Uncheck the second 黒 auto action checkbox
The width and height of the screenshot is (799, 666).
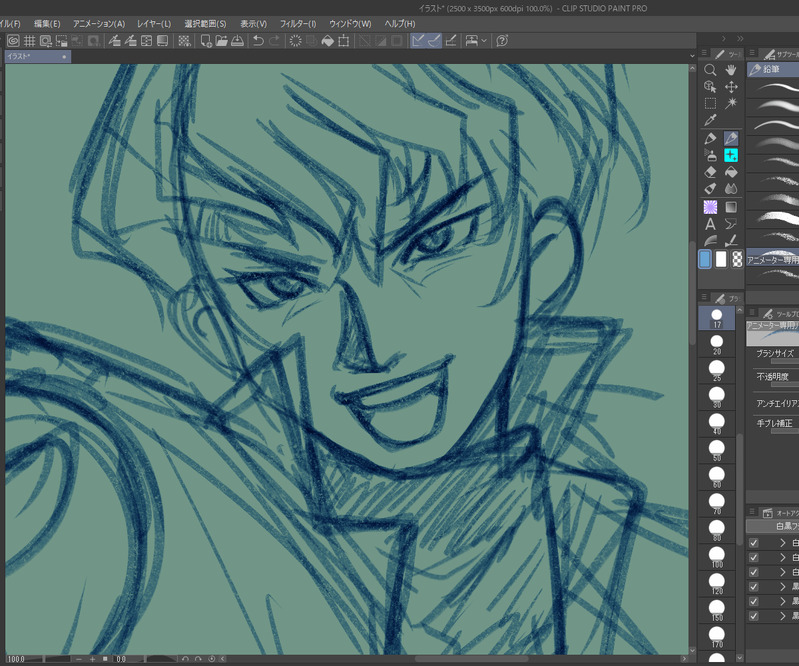754,602
